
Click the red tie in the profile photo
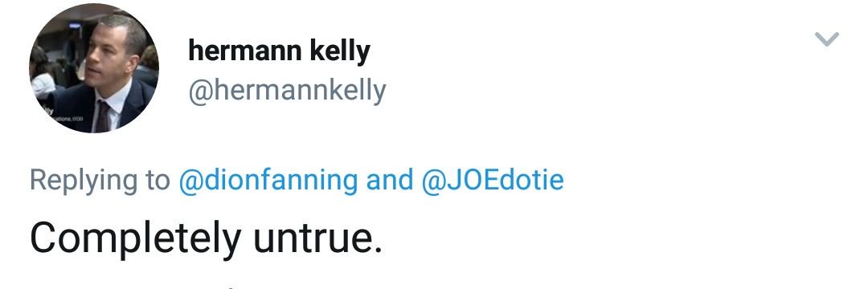point(103,117)
